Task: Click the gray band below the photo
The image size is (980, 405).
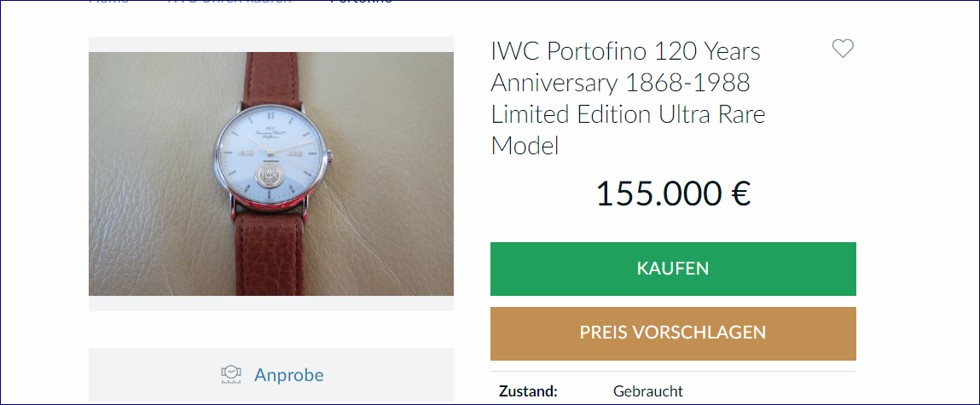Action: [271, 304]
